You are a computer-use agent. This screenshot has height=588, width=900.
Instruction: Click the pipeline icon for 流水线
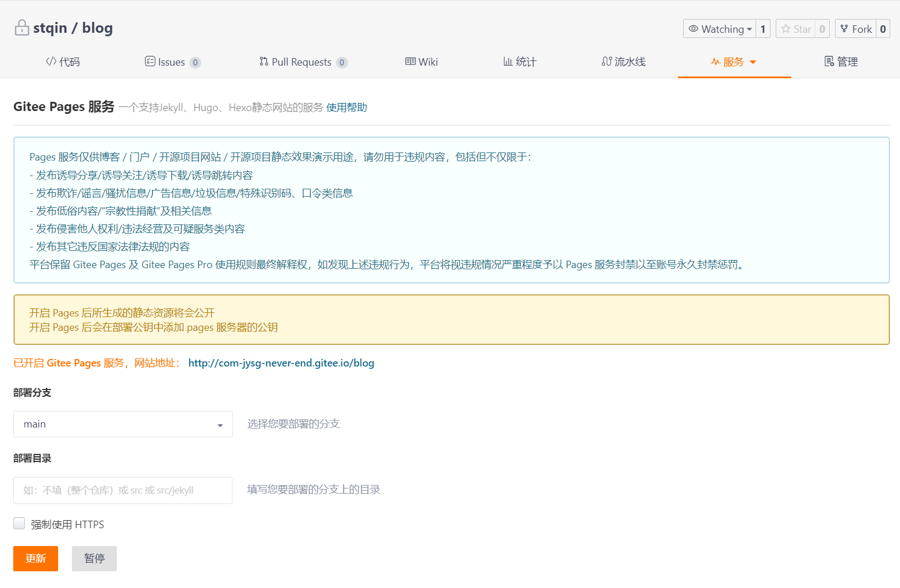tap(607, 62)
